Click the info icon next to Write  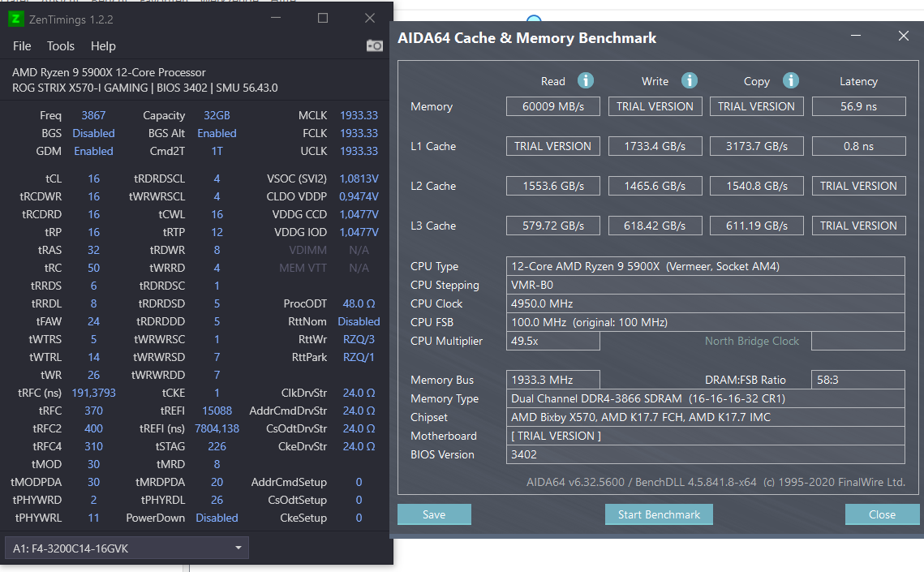coord(689,80)
